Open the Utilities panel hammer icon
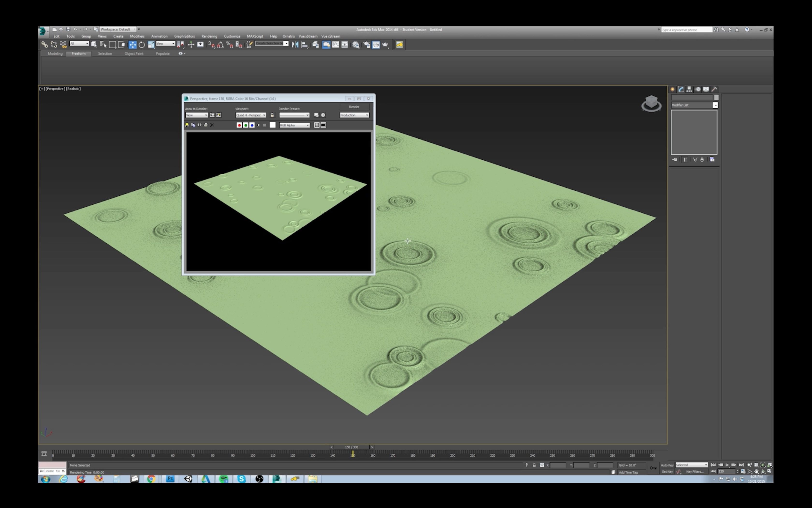Screen dimensions: 812x508 click(x=714, y=89)
